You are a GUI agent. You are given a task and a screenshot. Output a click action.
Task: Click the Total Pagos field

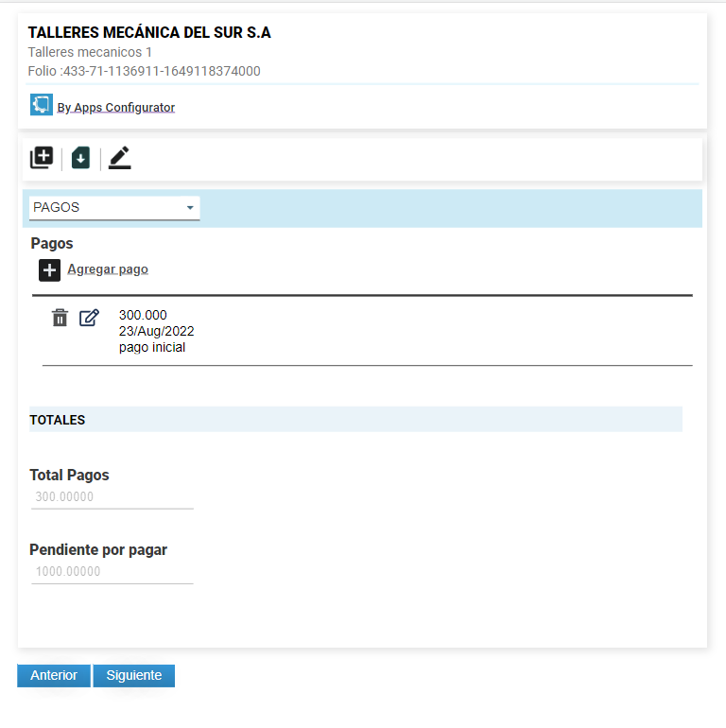pyautogui.click(x=112, y=496)
